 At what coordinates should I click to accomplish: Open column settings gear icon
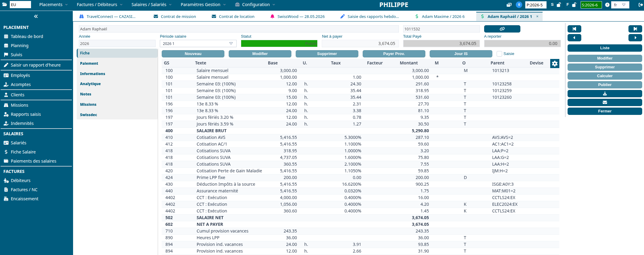[555, 64]
